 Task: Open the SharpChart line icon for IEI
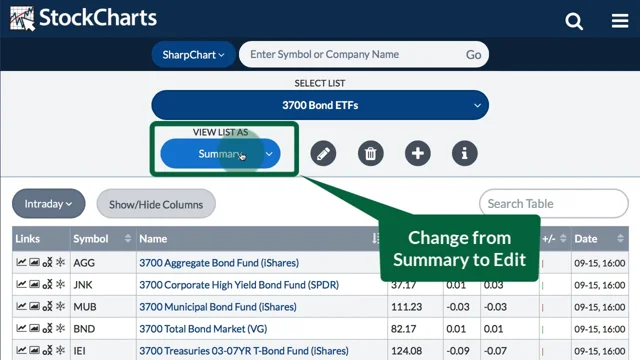pyautogui.click(x=21, y=350)
